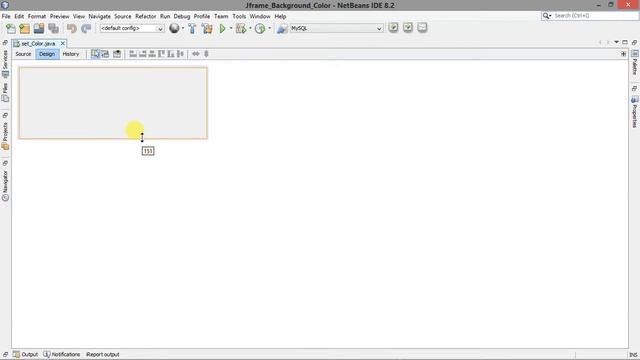Image resolution: width=640 pixels, height=360 pixels.
Task: Open the Help menu
Action: (x=280, y=16)
